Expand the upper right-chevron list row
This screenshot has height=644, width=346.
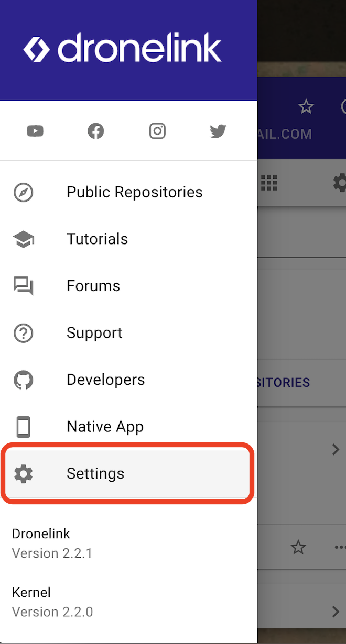[x=336, y=449]
